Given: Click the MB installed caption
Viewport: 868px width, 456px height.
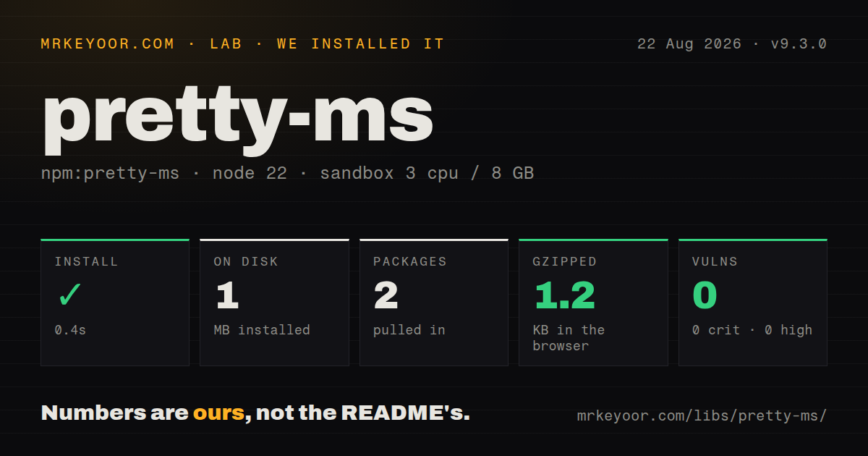Looking at the screenshot, I should (262, 330).
